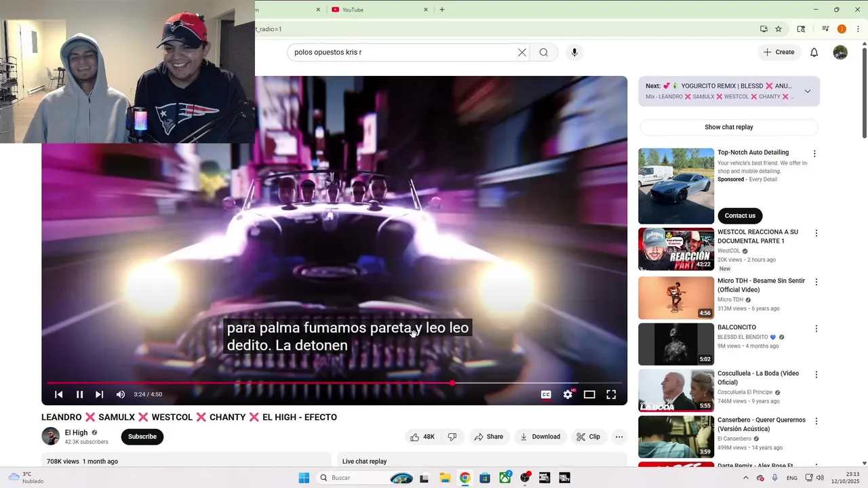The height and width of the screenshot is (488, 868).
Task: Share the video
Action: (x=488, y=436)
